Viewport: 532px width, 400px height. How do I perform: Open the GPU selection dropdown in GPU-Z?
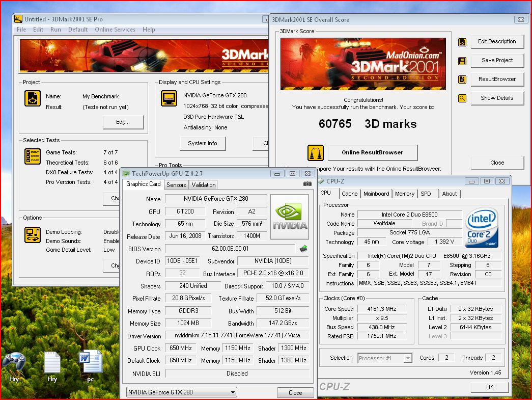click(182, 392)
